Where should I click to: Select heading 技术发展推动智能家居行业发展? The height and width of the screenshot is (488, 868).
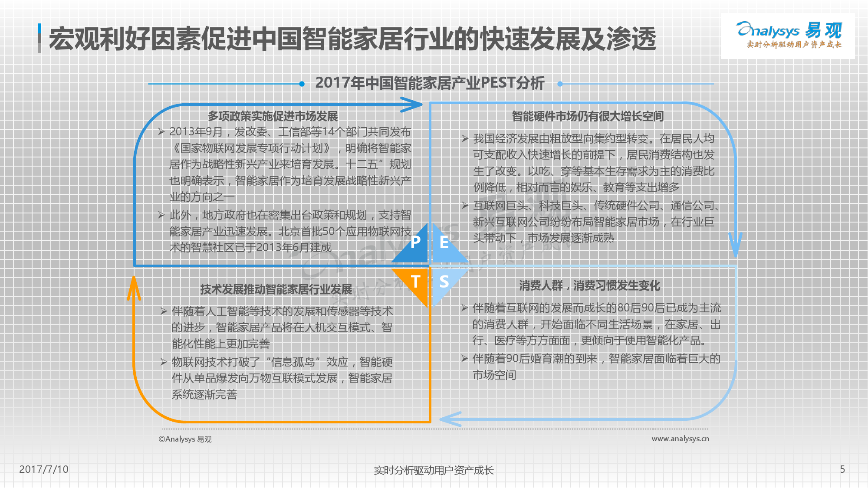coord(276,289)
